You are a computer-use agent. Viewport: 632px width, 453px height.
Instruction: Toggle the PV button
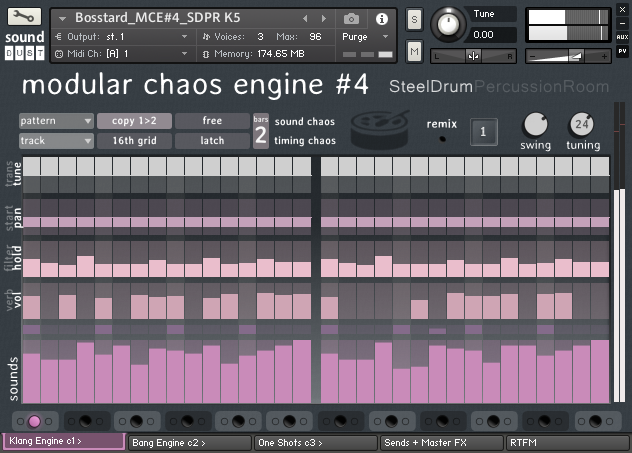[x=622, y=51]
